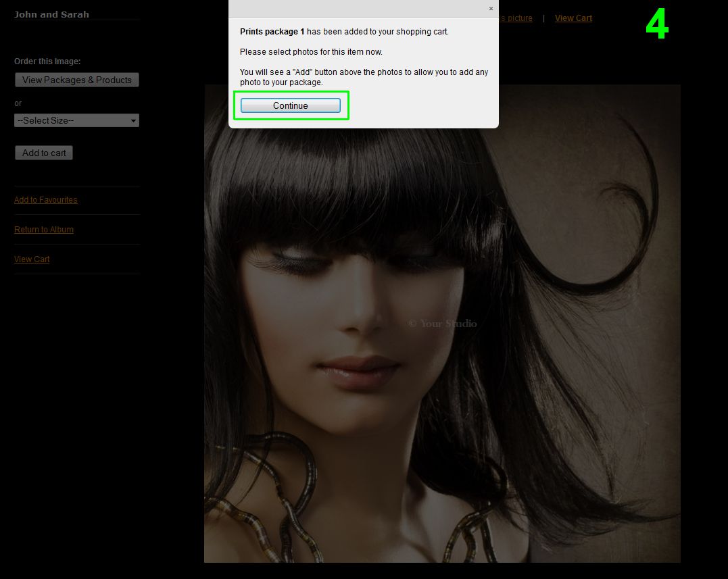Click the John and Sarah album title
Viewport: 728px width, 579px height.
click(51, 14)
